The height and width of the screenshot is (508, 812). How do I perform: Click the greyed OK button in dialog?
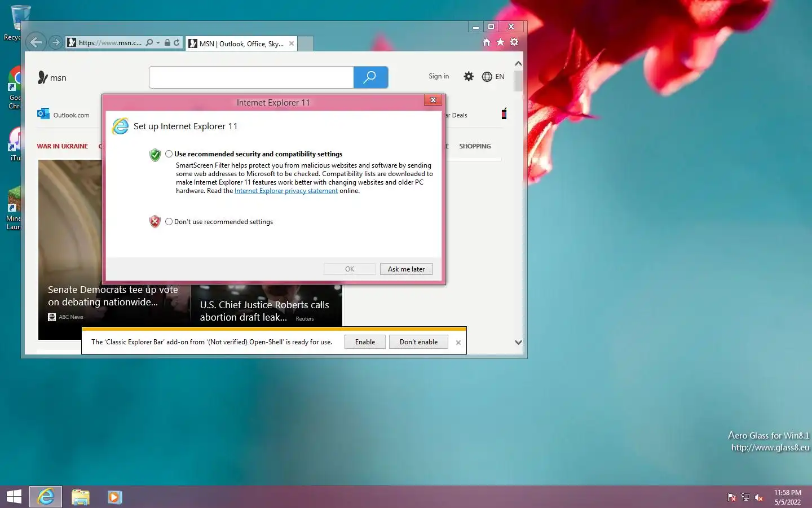coord(350,269)
